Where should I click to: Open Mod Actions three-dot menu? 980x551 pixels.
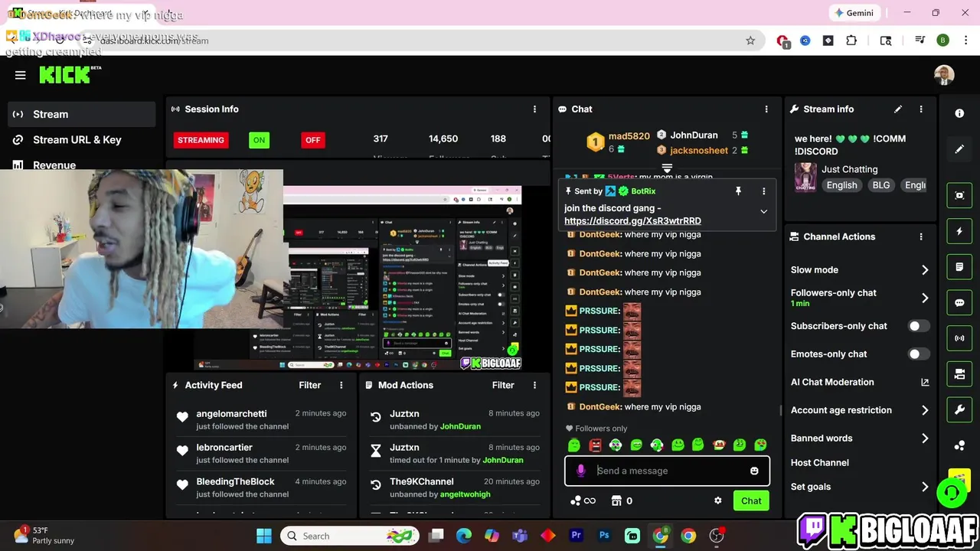tap(534, 385)
